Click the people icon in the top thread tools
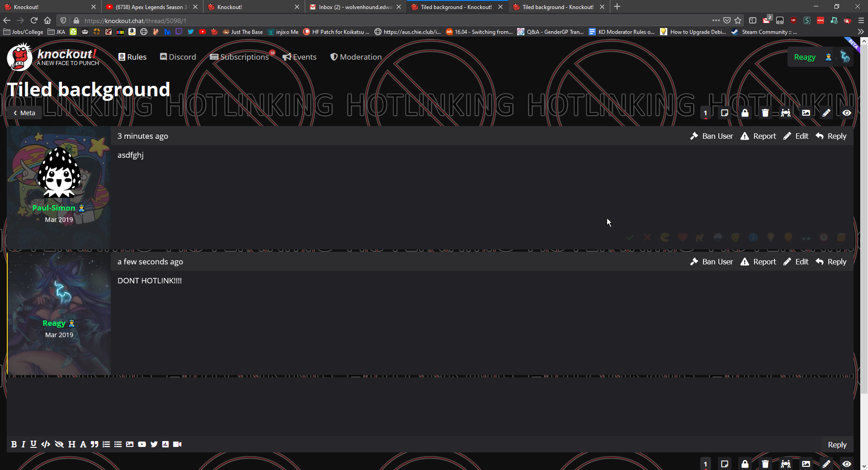The width and height of the screenshot is (868, 470). (786, 113)
